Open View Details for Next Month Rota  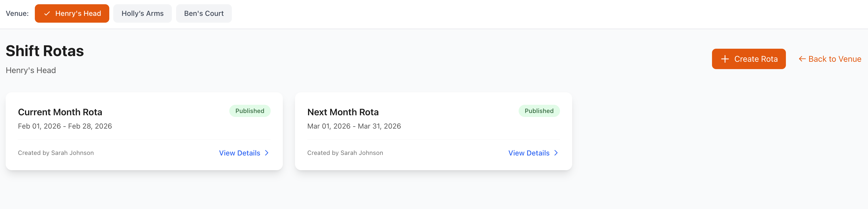[528, 153]
